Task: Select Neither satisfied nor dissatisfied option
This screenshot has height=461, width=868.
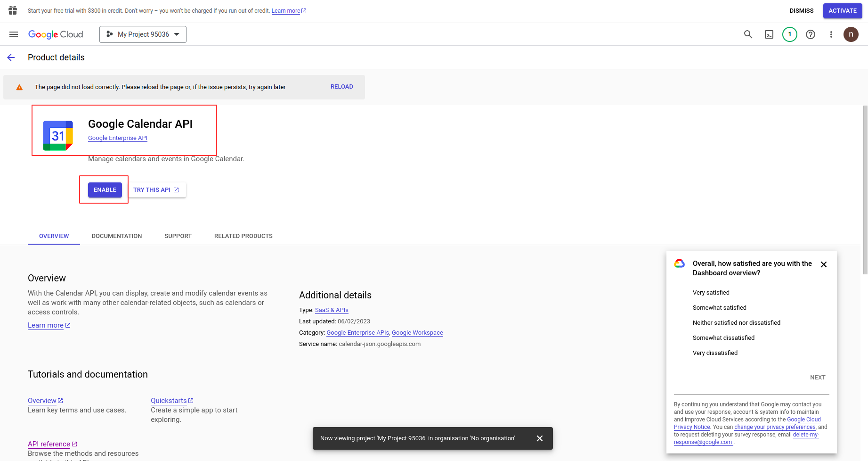Action: click(737, 323)
